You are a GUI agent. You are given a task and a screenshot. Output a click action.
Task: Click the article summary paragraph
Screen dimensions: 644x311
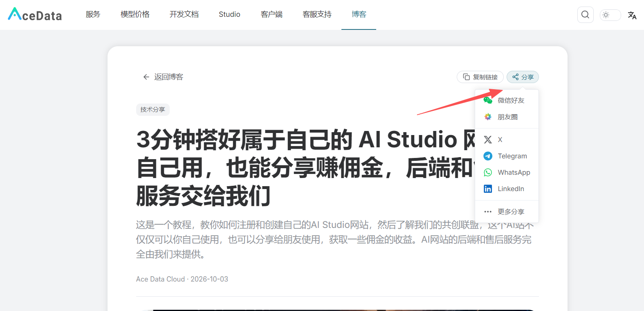click(335, 239)
